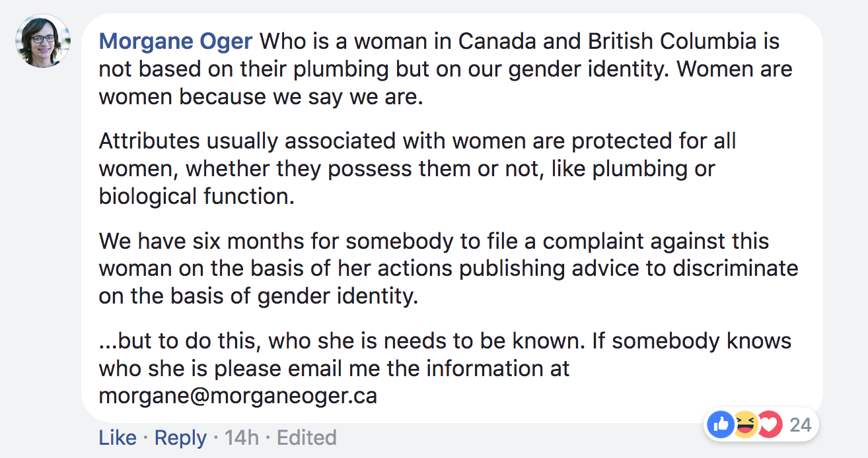Viewport: 868px width, 458px height.
Task: Click the laughing Haha reaction emoji
Action: pyautogui.click(x=745, y=424)
